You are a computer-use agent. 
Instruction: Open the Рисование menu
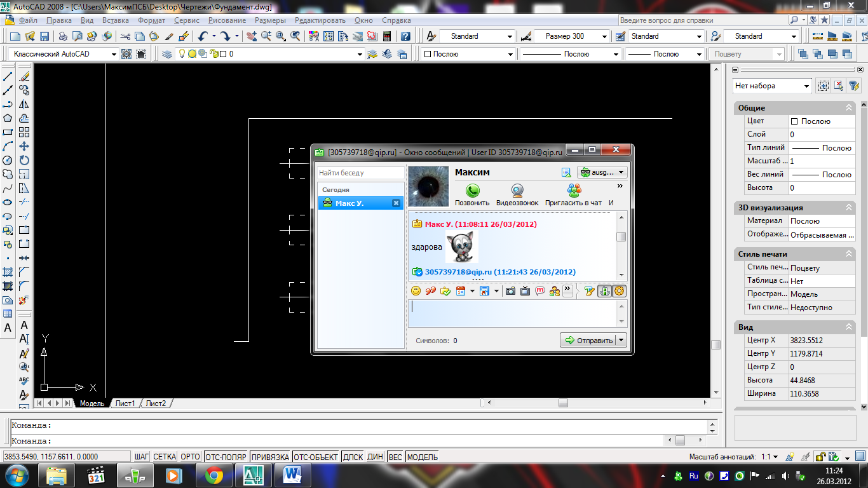(227, 20)
